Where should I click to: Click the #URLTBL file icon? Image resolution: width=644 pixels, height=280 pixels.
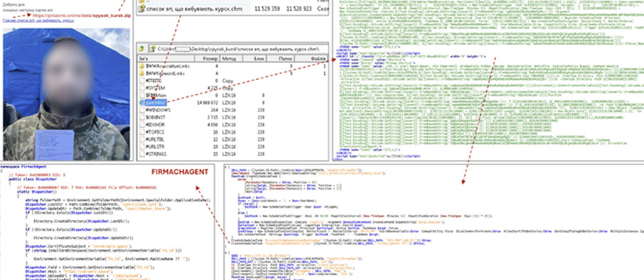coord(142,140)
